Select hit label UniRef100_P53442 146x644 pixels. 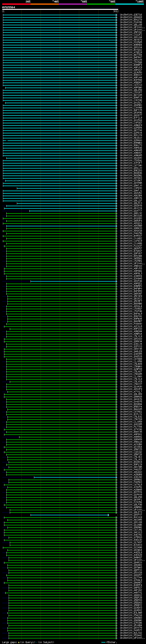[x=131, y=635]
